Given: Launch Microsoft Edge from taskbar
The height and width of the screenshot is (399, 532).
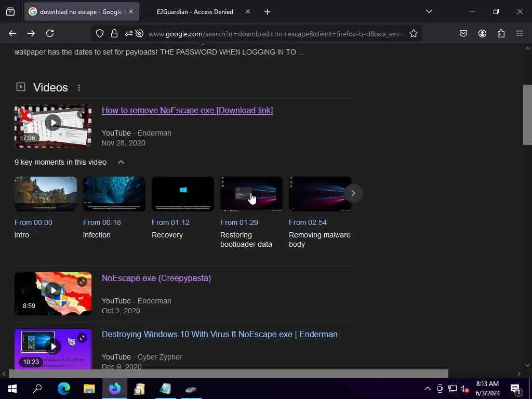Looking at the screenshot, I should (x=63, y=389).
